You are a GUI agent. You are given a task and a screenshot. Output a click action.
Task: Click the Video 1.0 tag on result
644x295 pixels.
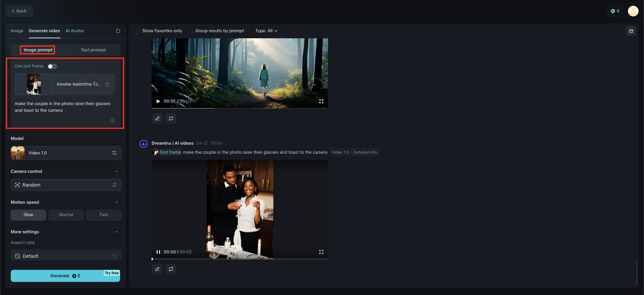pos(340,152)
